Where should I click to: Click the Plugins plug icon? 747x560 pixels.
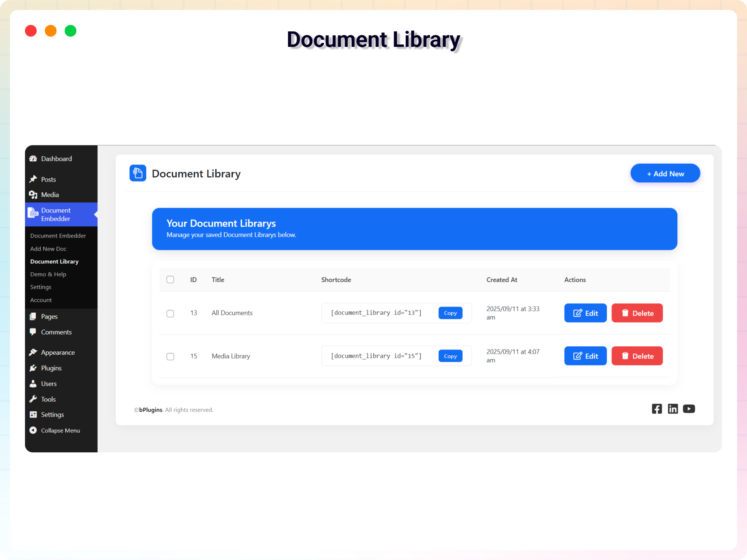33,368
